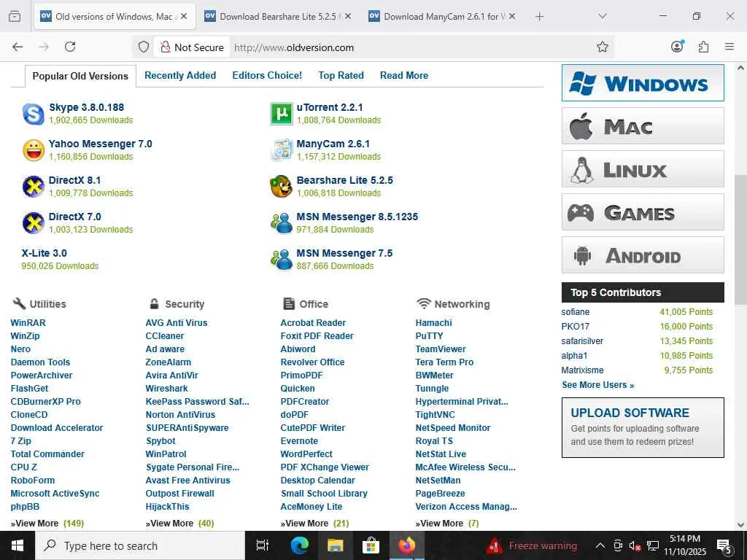This screenshot has width=747, height=560.
Task: Open the X-Lite 3.0 link
Action: (x=44, y=253)
